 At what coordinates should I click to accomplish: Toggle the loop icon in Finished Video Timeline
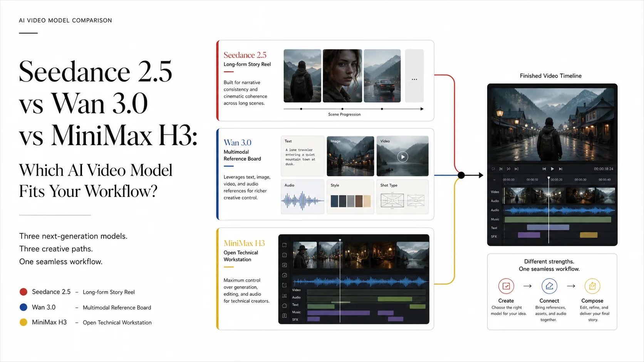point(493,169)
